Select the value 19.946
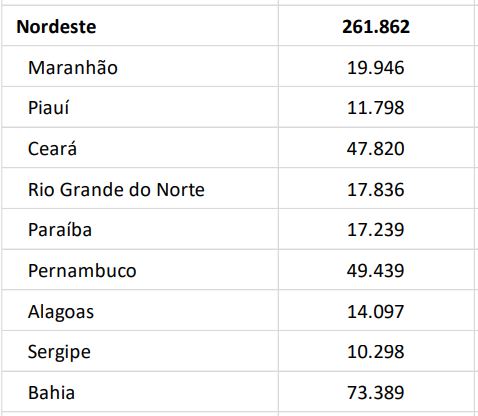The width and height of the screenshot is (478, 416). pos(376,66)
